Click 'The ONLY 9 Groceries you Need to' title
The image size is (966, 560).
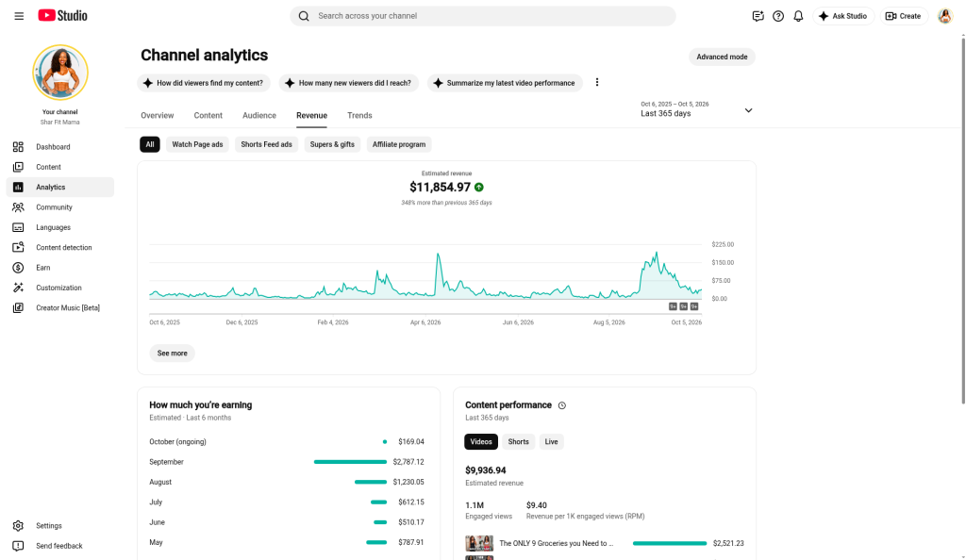[x=557, y=543]
